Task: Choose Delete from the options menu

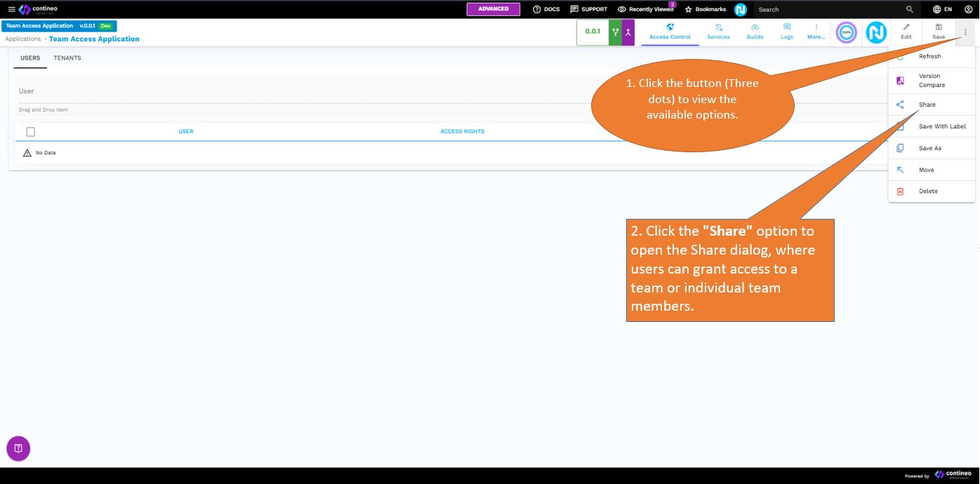Action: (928, 191)
